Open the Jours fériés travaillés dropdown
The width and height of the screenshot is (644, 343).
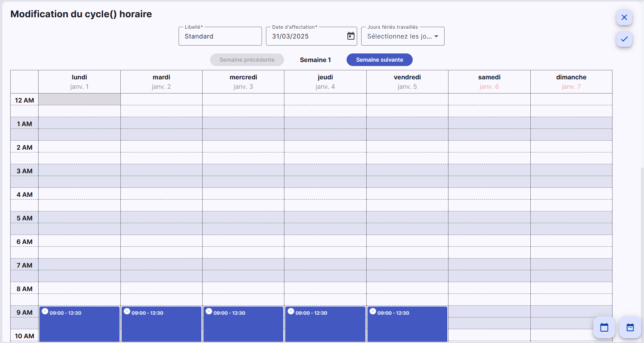[402, 36]
